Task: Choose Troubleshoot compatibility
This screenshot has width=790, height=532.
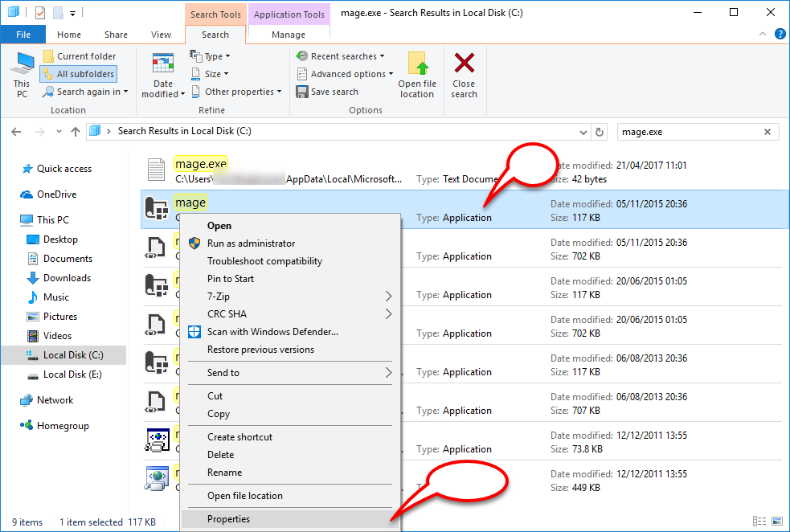Action: click(290, 261)
